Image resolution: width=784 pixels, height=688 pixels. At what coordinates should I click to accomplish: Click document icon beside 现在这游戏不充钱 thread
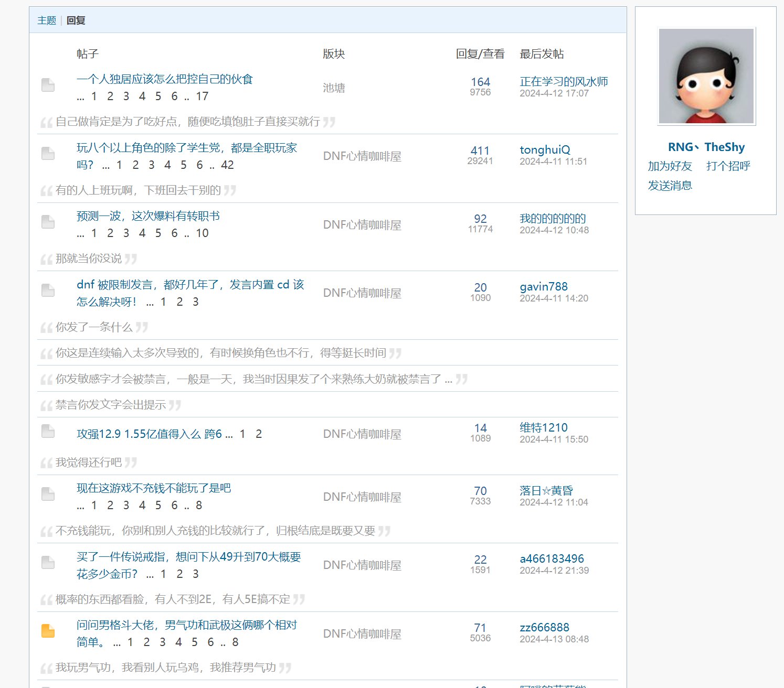point(48,494)
